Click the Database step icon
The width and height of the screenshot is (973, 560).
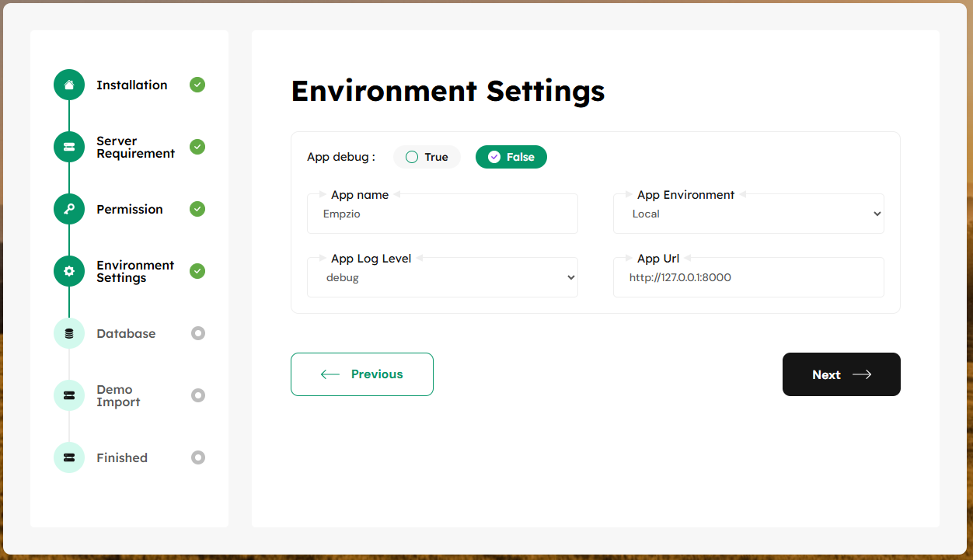tap(69, 333)
